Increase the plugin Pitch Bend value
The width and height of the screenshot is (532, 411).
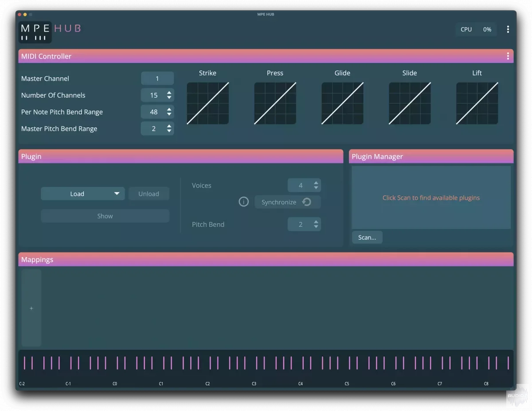(316, 222)
